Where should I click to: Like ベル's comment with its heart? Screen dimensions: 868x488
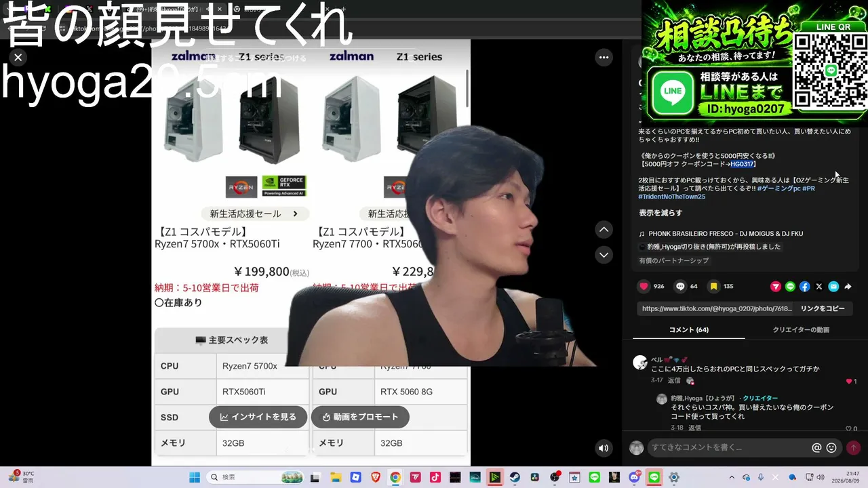[x=848, y=381]
